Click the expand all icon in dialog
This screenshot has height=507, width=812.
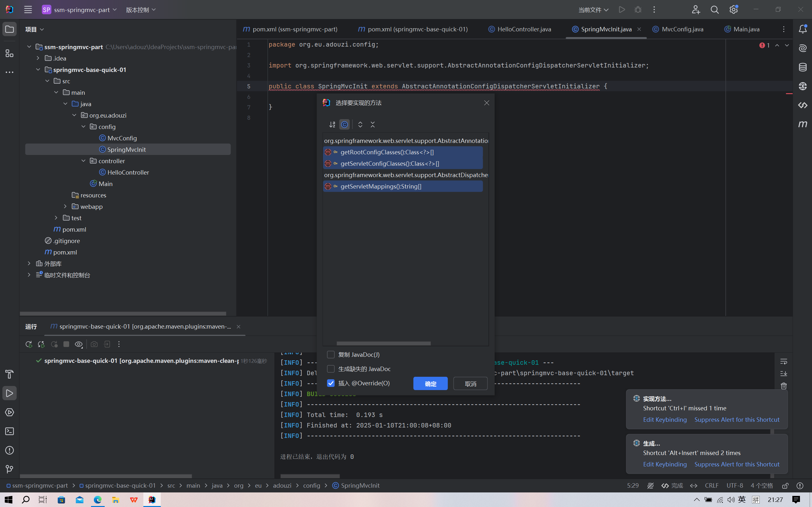pyautogui.click(x=360, y=125)
